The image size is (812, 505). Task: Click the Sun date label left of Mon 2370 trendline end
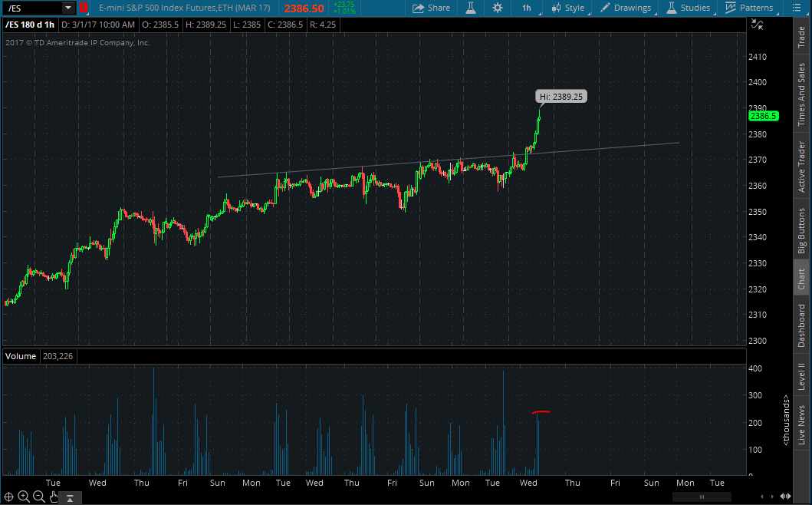[652, 483]
